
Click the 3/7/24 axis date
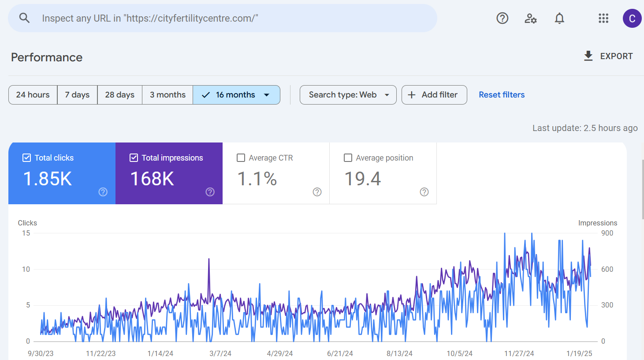coord(220,353)
